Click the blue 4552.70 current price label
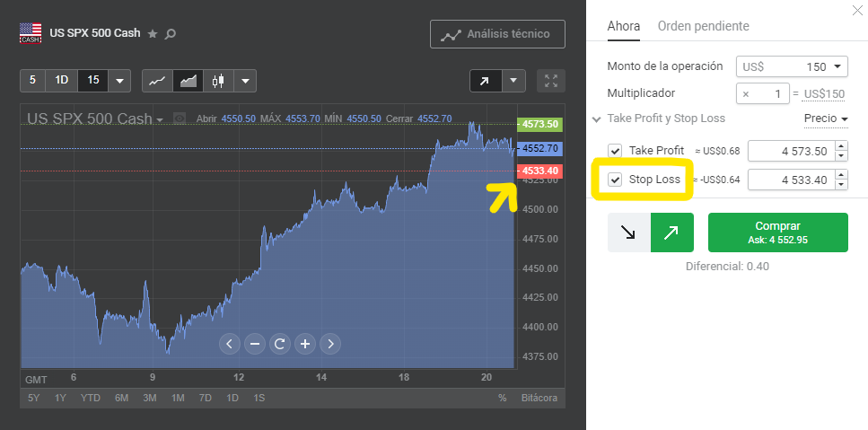The width and height of the screenshot is (868, 430). coord(539,148)
